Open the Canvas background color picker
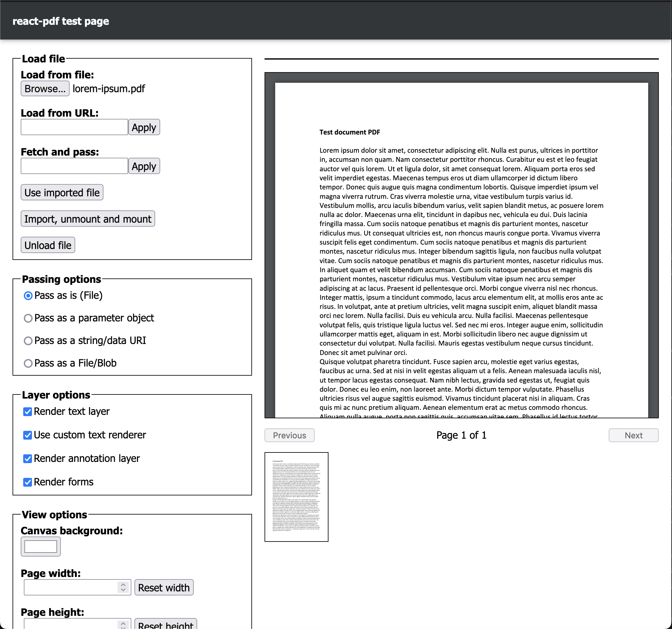The width and height of the screenshot is (672, 629). [x=40, y=546]
